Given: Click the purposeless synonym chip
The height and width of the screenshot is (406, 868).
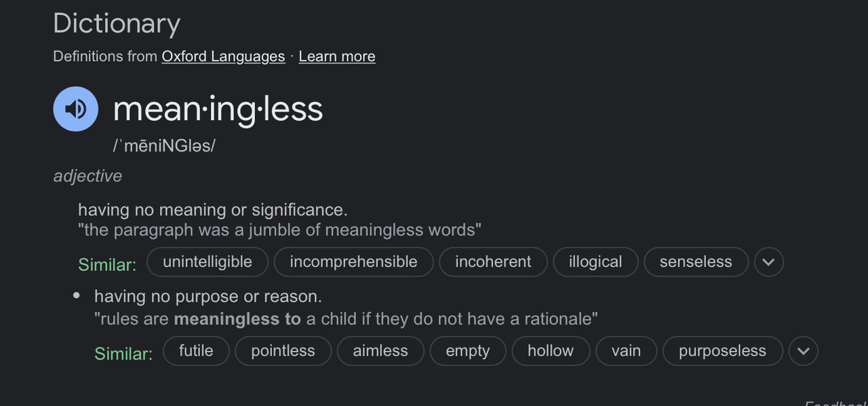Looking at the screenshot, I should point(722,351).
